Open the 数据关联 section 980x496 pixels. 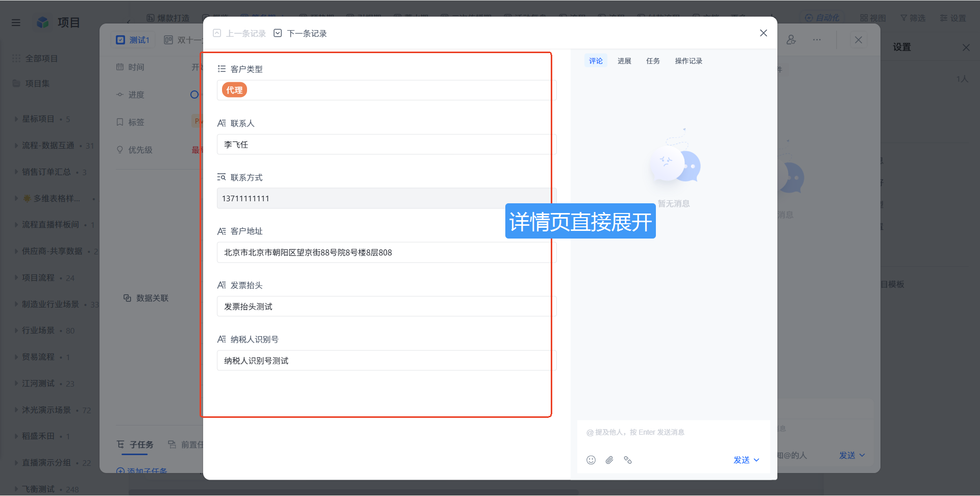click(x=146, y=298)
